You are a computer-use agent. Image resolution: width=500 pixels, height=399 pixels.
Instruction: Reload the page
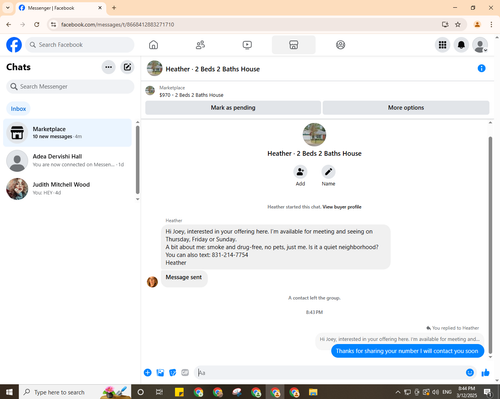pos(37,25)
